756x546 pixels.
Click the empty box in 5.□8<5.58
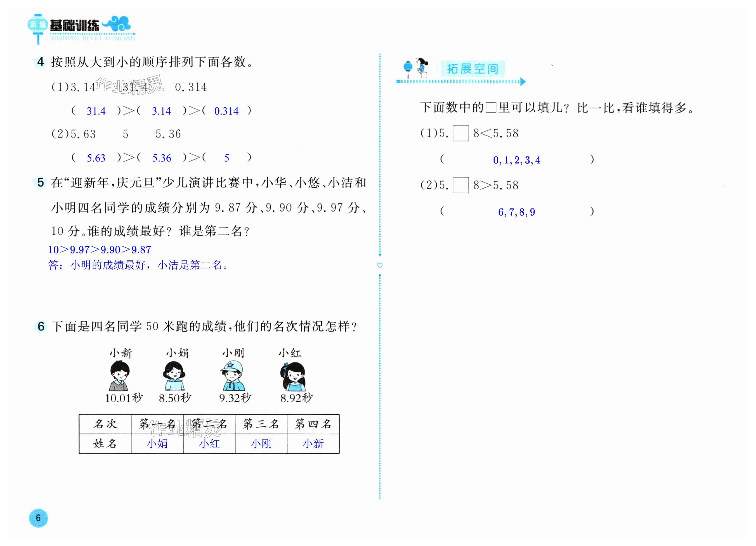point(461,133)
